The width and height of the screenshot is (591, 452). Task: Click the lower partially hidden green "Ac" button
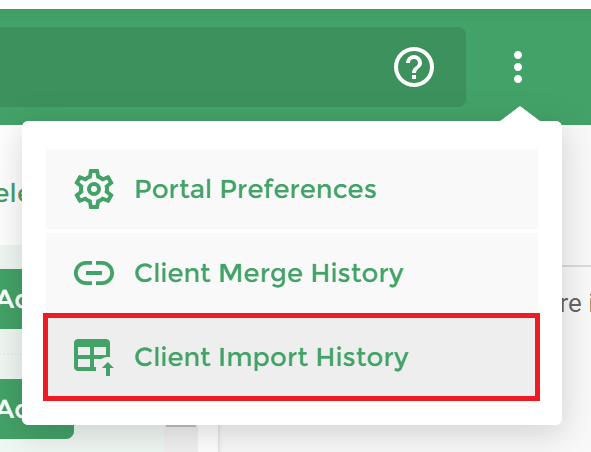(x=11, y=409)
